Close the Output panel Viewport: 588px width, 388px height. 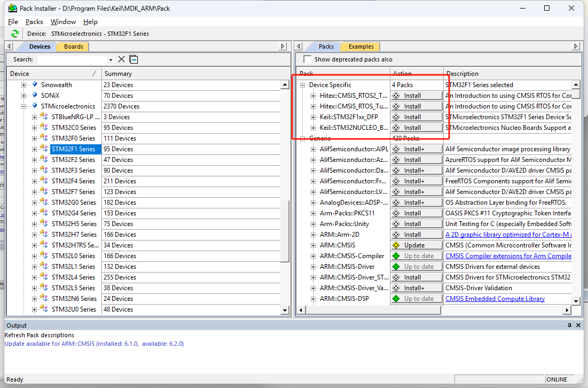578,325
